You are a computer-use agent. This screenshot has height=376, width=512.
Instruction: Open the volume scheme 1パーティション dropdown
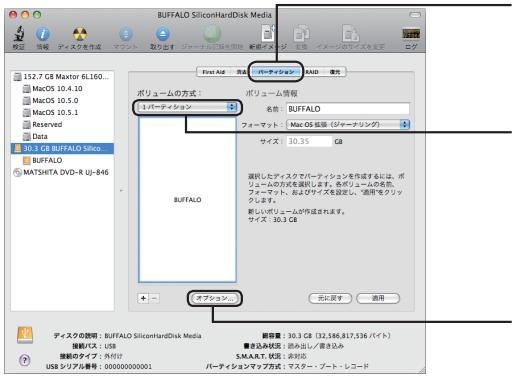pos(187,107)
